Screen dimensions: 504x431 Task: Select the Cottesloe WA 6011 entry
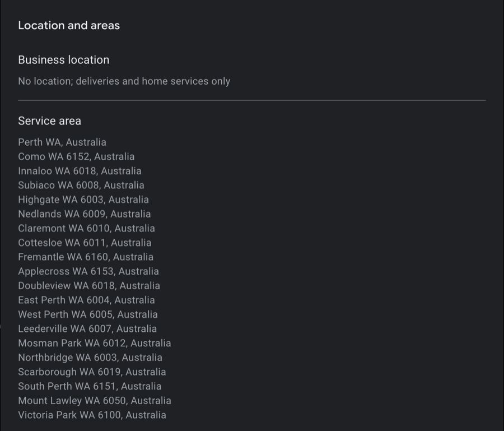(x=85, y=243)
